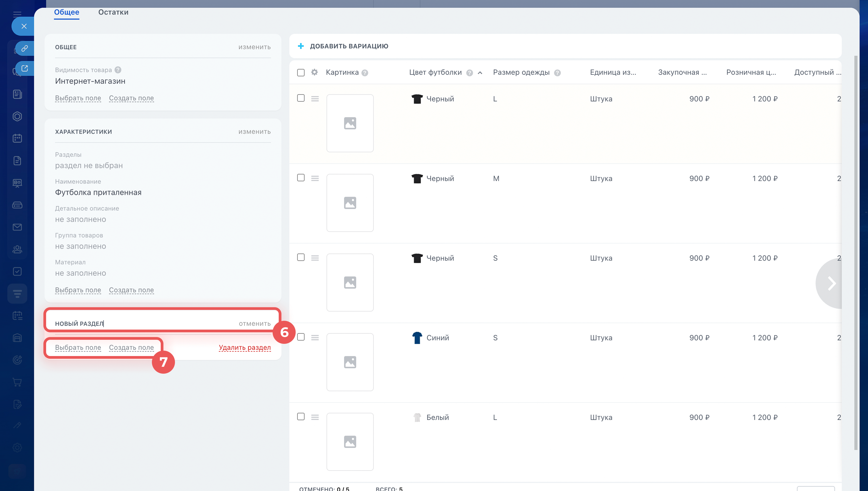Click изменить in Характеристики section
Screen dimensions: 868x491
coord(255,132)
